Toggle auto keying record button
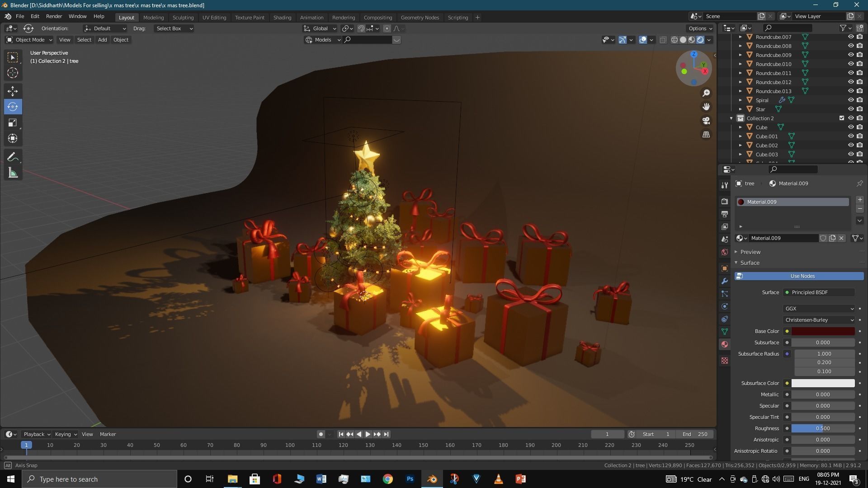This screenshot has width=868, height=488. [321, 434]
